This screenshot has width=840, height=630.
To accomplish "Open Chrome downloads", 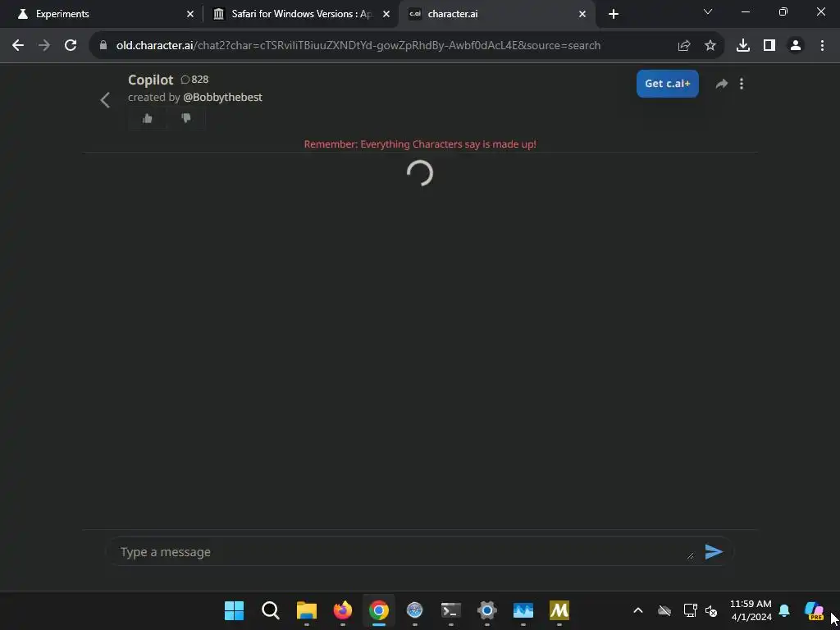I will click(x=742, y=46).
